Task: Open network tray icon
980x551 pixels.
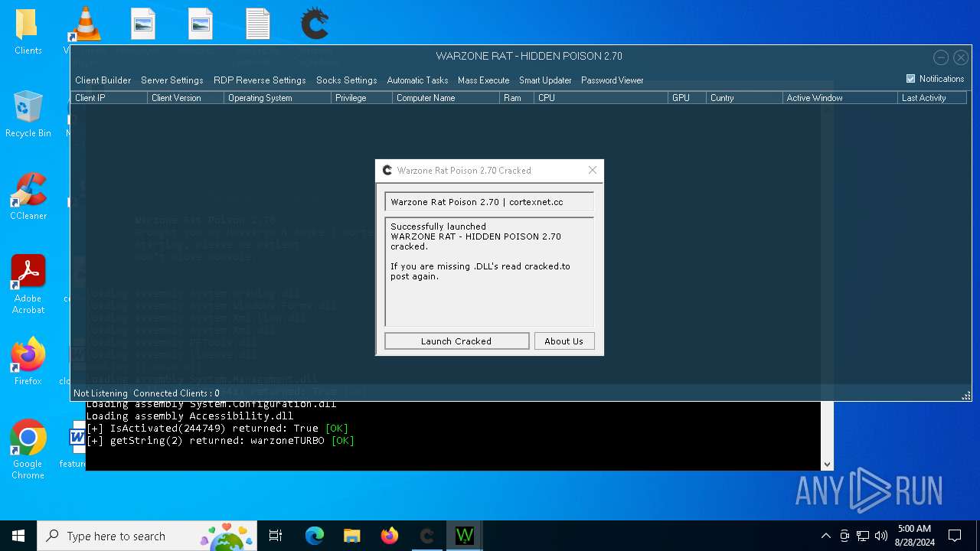Action: tap(863, 536)
